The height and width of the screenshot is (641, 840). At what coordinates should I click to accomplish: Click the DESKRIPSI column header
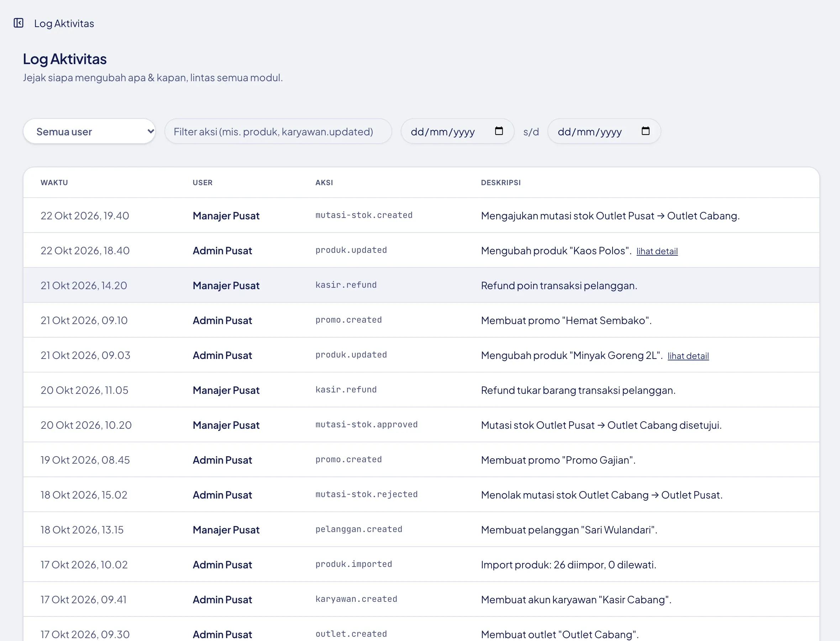point(501,182)
